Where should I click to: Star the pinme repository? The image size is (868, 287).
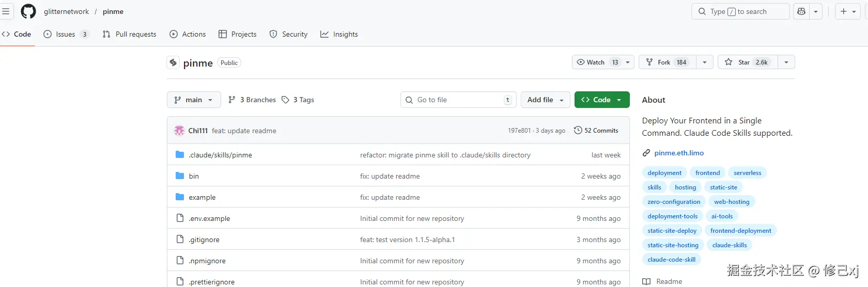[748, 62]
